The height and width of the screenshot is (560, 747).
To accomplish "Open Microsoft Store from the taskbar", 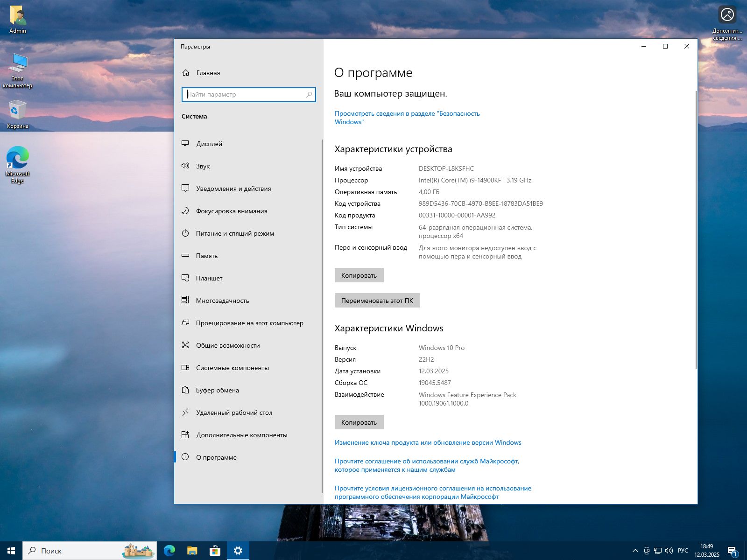I will click(x=215, y=551).
